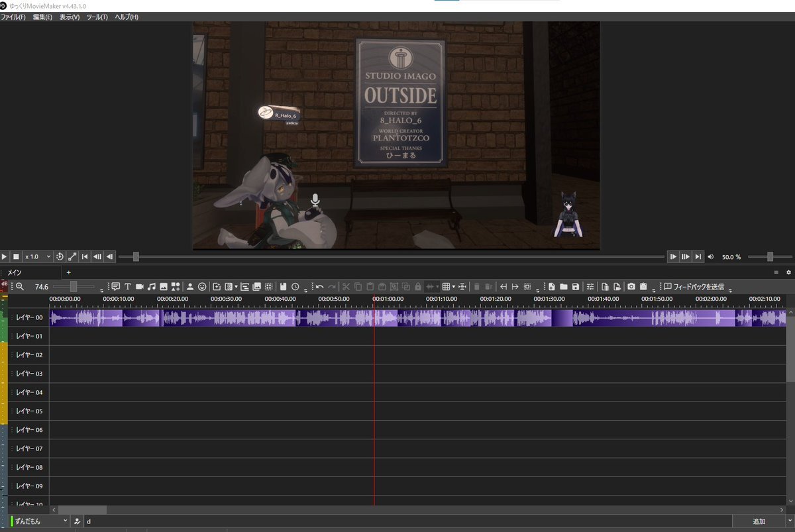Viewport: 795px width, 532px height.
Task: Capture a preview snapshot with camera icon
Action: click(631, 286)
